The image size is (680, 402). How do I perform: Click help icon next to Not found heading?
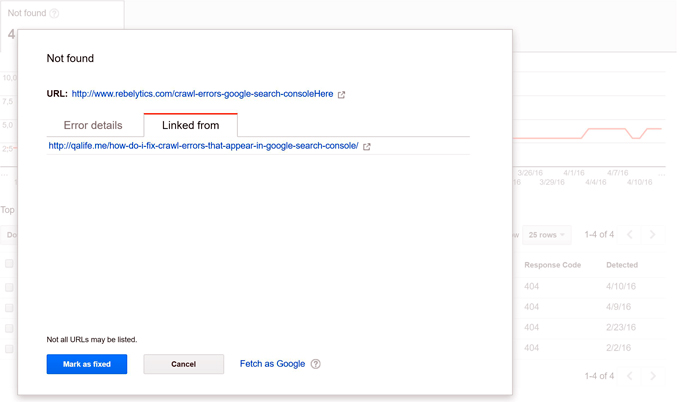tap(54, 14)
